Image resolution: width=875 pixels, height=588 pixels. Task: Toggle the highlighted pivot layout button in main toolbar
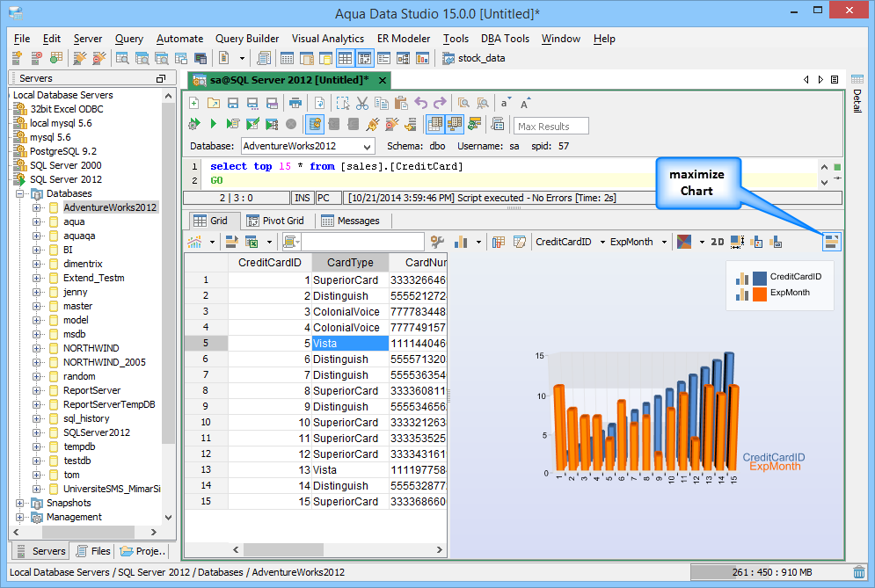(x=364, y=58)
